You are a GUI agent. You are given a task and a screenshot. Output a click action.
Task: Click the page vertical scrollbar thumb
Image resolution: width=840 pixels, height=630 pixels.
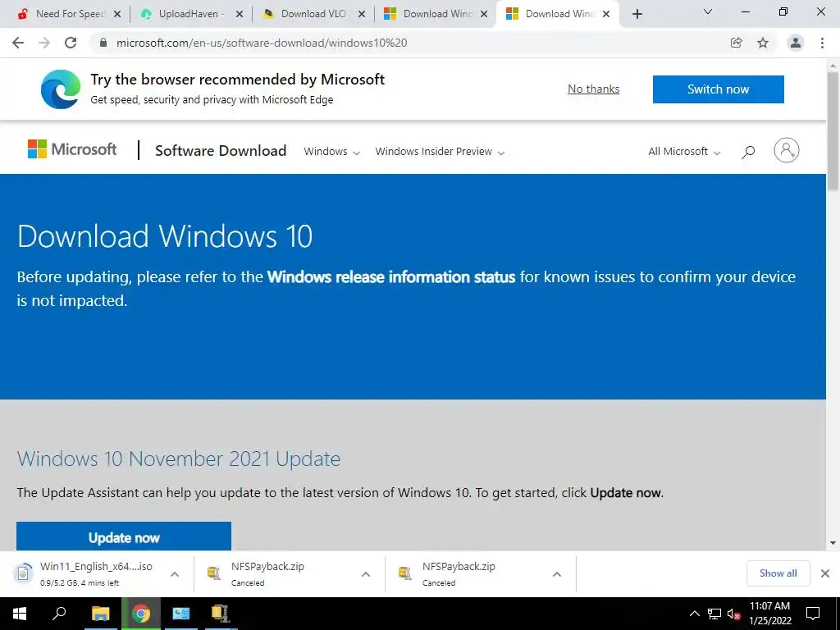[x=833, y=130]
